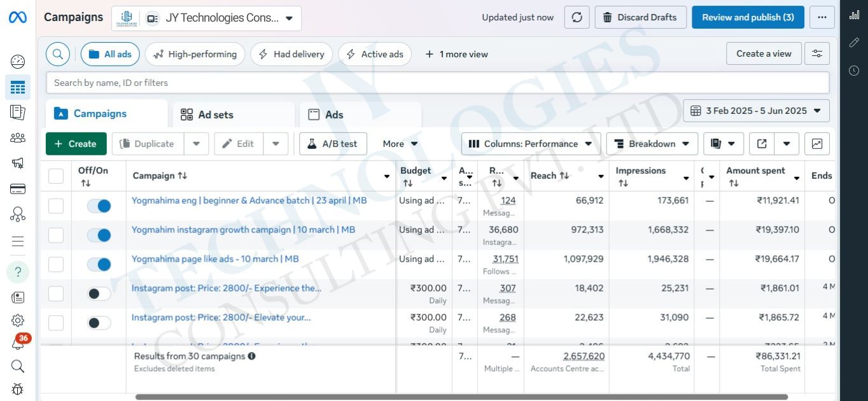Turn off Yogmahima page like ads toggle
This screenshot has width=868, height=401.
click(x=99, y=264)
